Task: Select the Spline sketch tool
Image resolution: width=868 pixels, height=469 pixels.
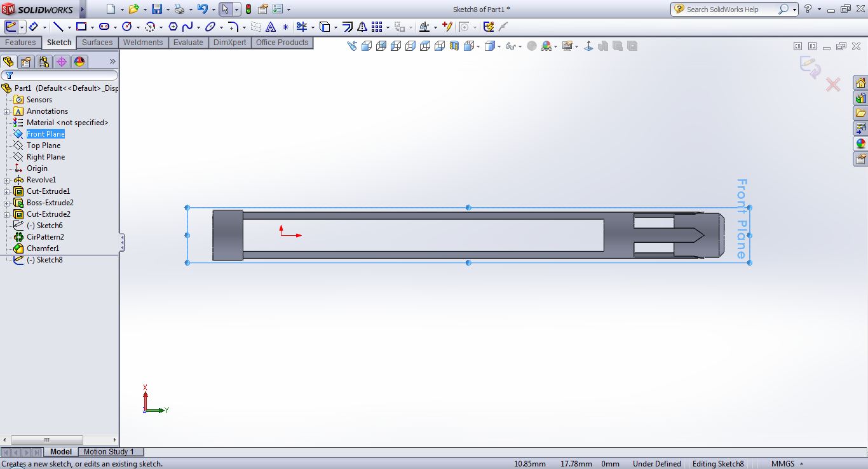Action: point(187,27)
